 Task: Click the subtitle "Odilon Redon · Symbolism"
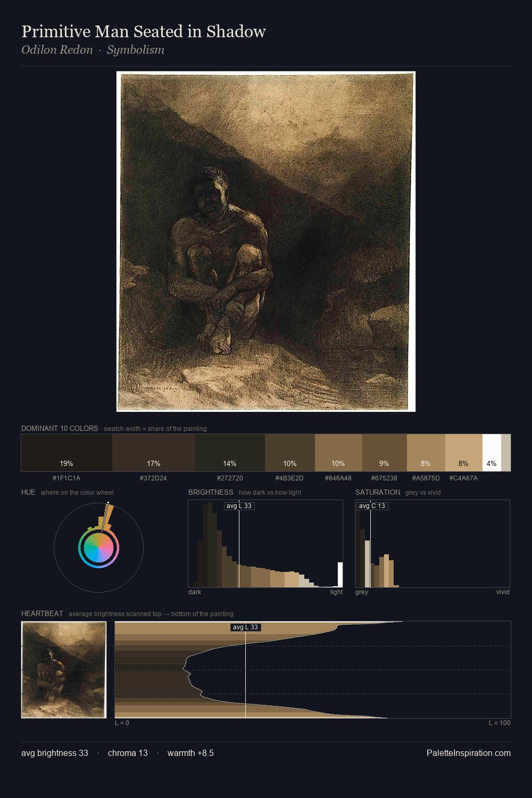click(93, 50)
